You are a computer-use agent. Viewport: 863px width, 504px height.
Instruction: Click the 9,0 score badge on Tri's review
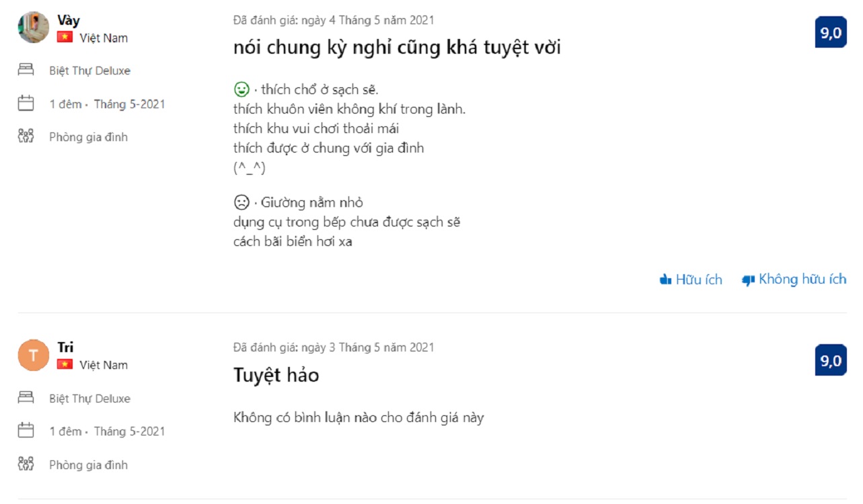click(x=831, y=361)
